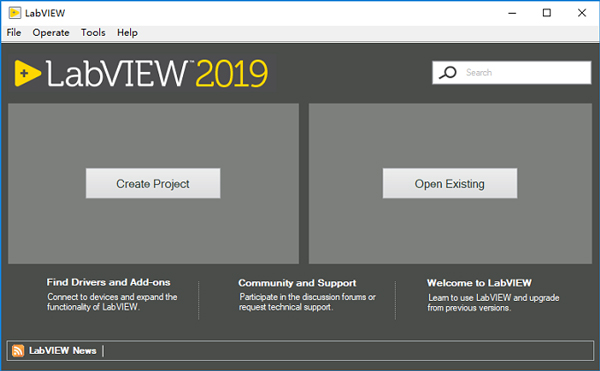600x371 pixels.
Task: Open the File menu
Action: 14,33
